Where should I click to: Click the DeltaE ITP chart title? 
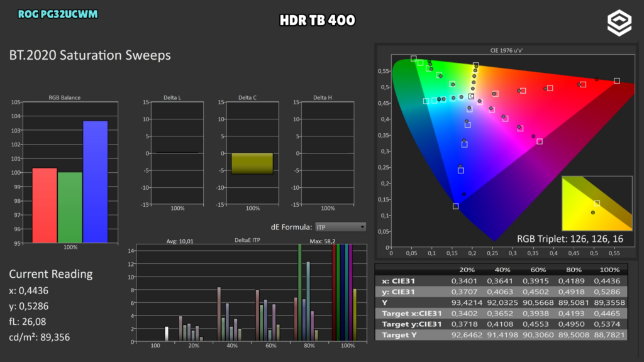247,240
